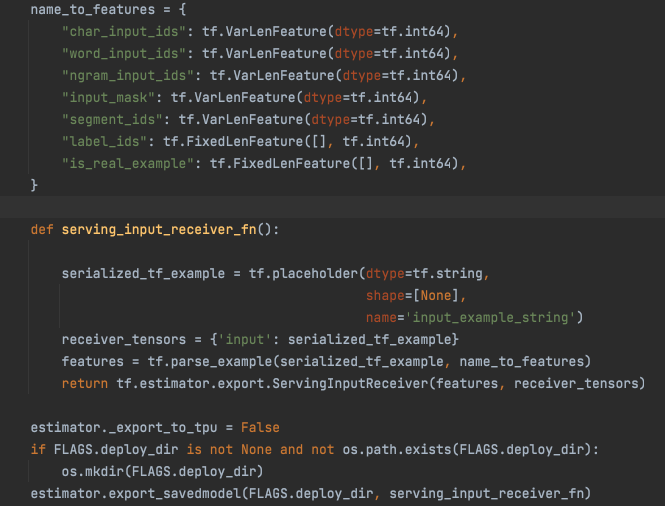Place cursor on the highlighted empty line
Viewport: 665px width, 506px height.
(332, 207)
